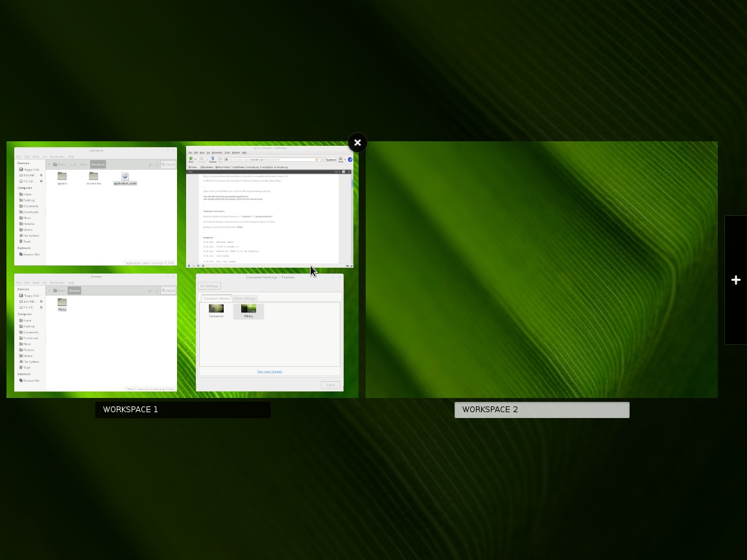Click the Back arrow in SeaMonkey's toolbar
Image resolution: width=747 pixels, height=560 pixels.
tap(191, 159)
